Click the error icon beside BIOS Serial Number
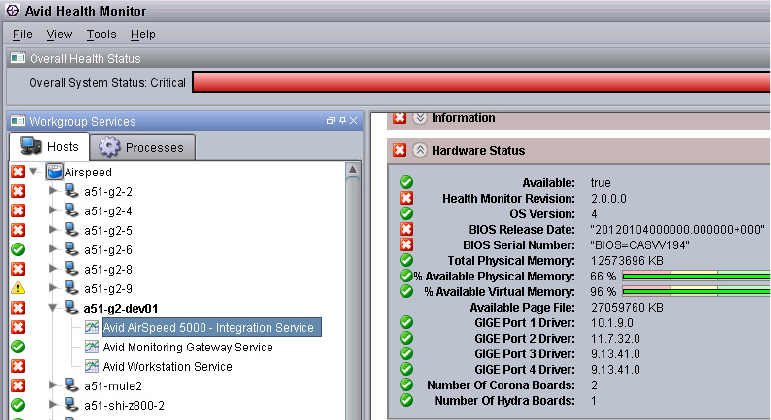The width and height of the screenshot is (771, 420). point(406,245)
